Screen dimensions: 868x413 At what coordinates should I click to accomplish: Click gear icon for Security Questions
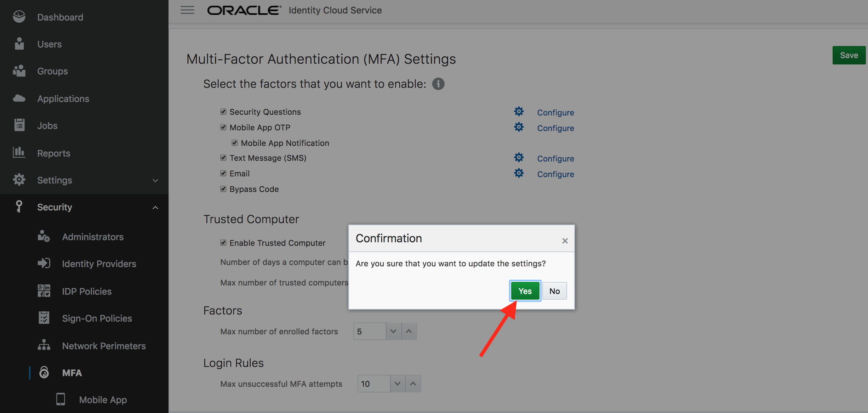(519, 112)
